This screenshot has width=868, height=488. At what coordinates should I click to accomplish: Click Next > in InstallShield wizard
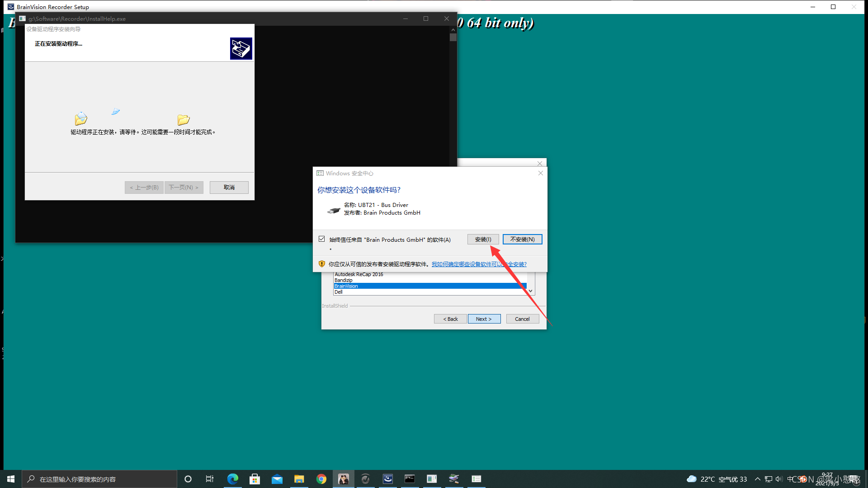(484, 319)
